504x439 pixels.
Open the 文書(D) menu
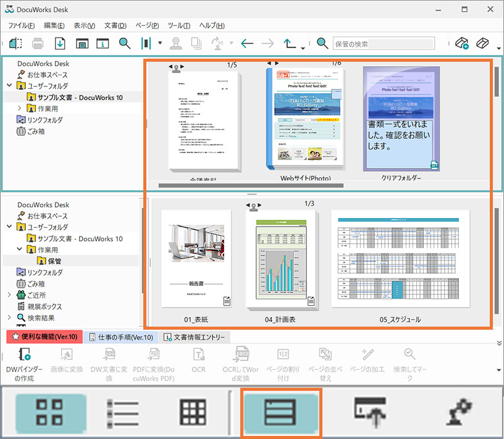click(x=115, y=25)
